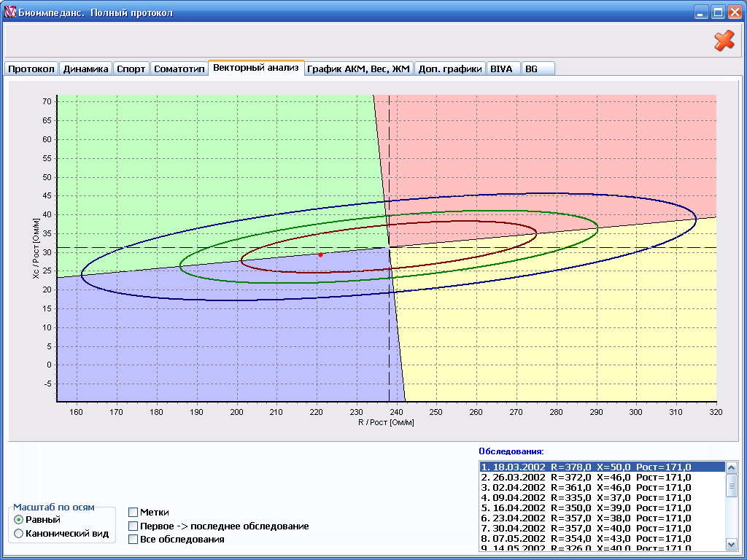This screenshot has height=560, width=747.
Task: Select examination 3. 02.04.2002 R=361,0
Action: [602, 488]
